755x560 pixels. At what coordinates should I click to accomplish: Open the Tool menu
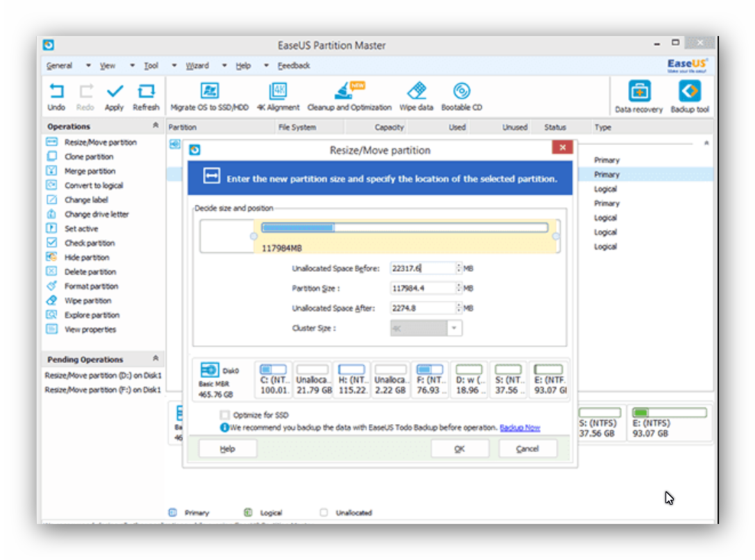[150, 65]
